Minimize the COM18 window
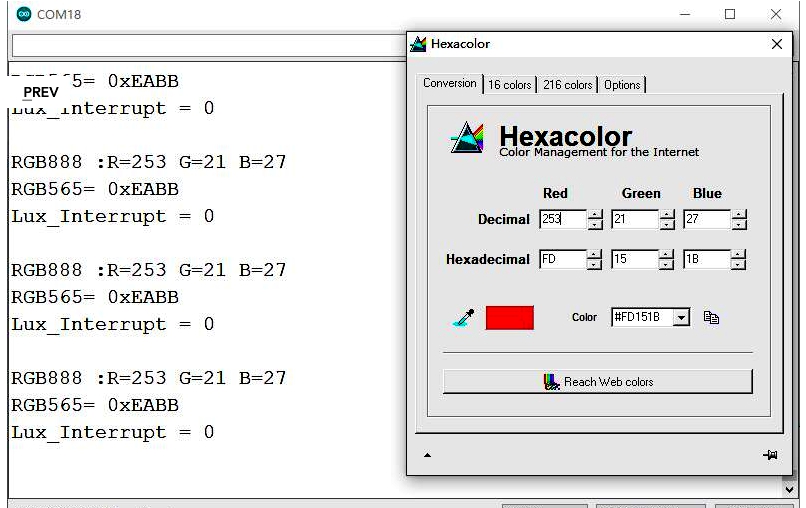The image size is (806, 508). (x=685, y=14)
